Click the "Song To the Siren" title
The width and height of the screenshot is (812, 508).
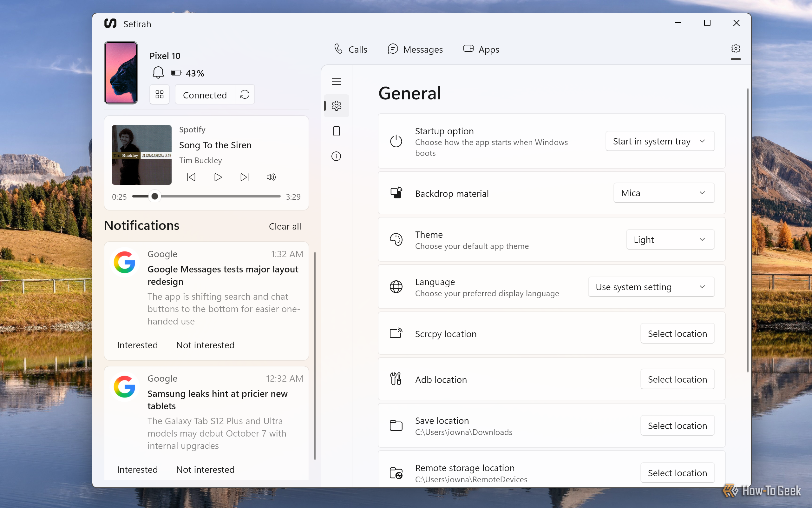(x=215, y=145)
